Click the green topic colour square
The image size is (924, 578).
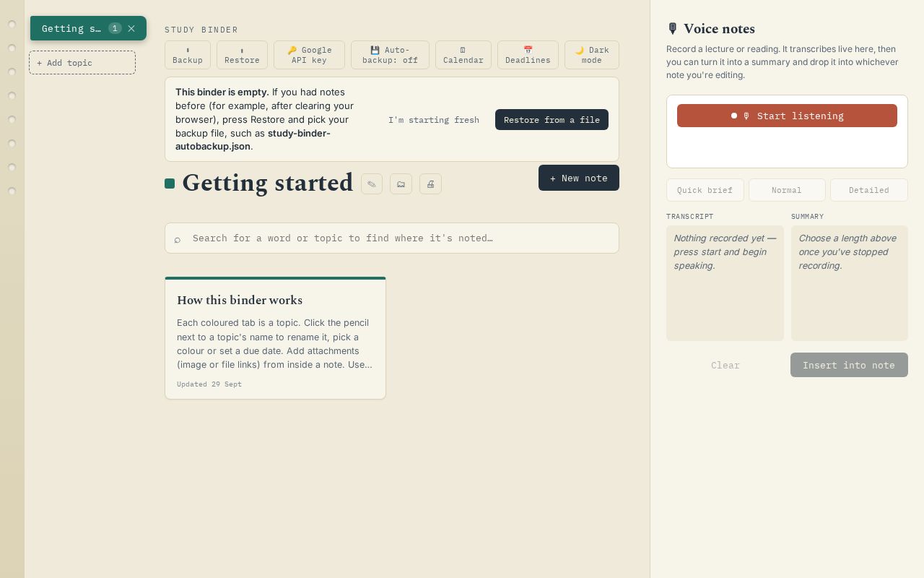[x=170, y=184]
